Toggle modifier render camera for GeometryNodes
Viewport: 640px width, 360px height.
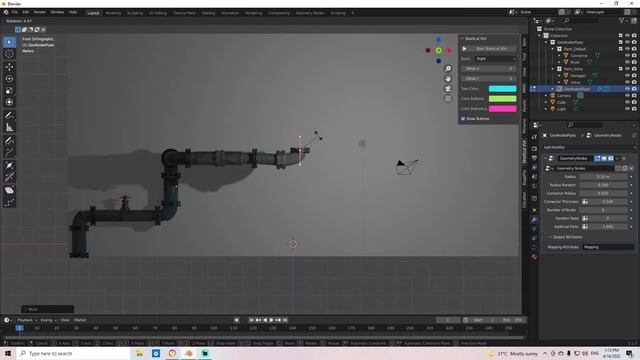pyautogui.click(x=611, y=158)
